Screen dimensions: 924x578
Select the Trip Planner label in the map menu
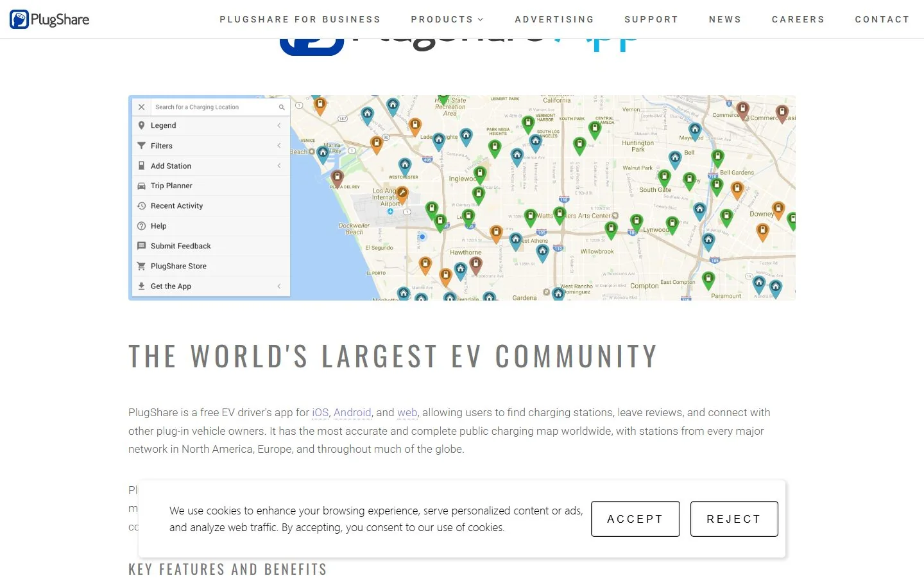coord(171,186)
